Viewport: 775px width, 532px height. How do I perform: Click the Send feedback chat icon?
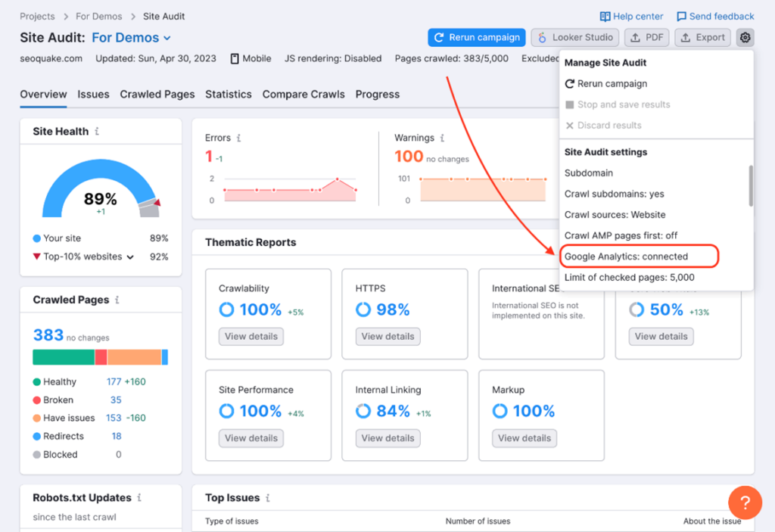tap(681, 17)
